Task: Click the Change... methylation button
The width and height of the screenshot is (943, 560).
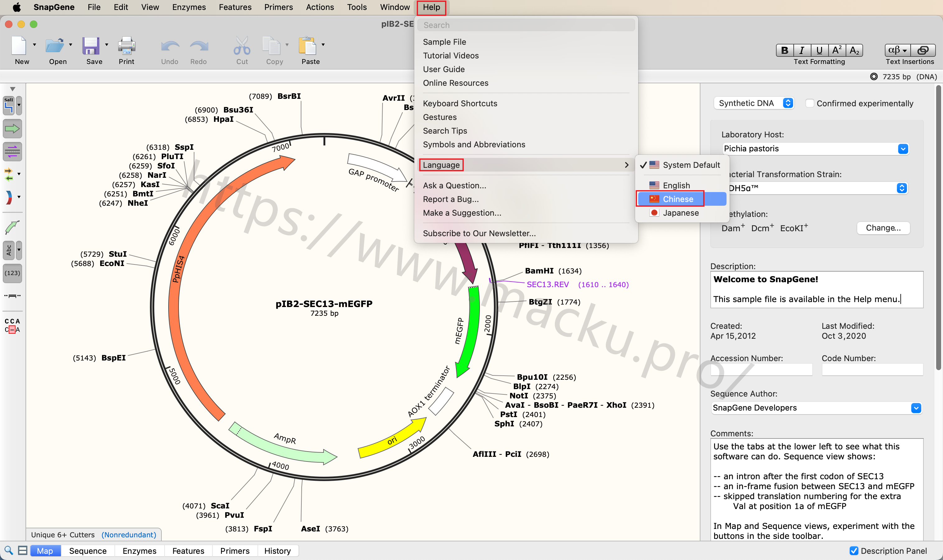Action: tap(883, 228)
